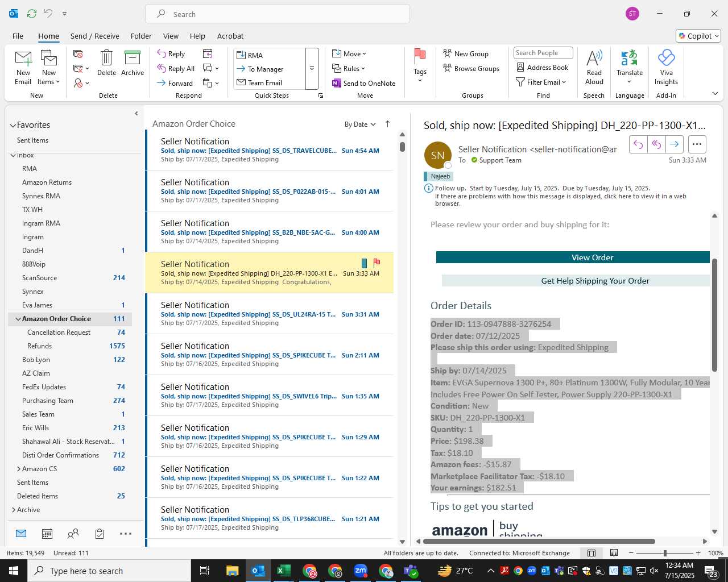Switch to the Send / Receive tab

pos(95,36)
